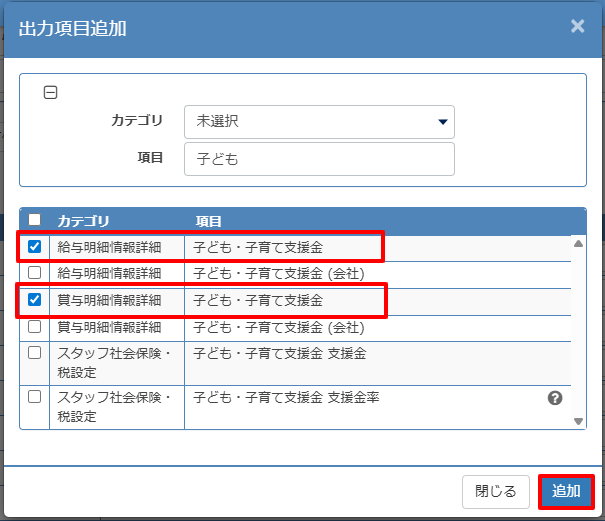Check スタッフ社会保険 子ども・子育て支援金 支援金 checkbox
This screenshot has width=605, height=521.
(x=35, y=353)
